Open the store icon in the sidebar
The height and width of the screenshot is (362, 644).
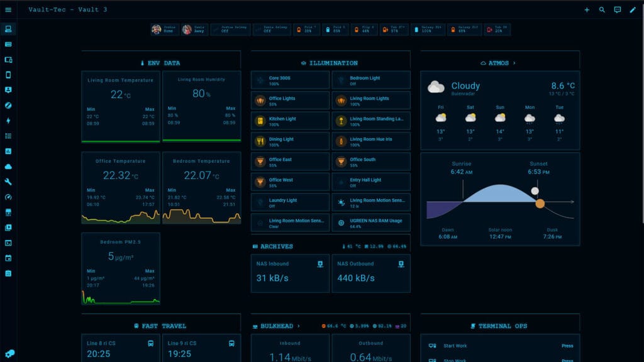click(8, 212)
